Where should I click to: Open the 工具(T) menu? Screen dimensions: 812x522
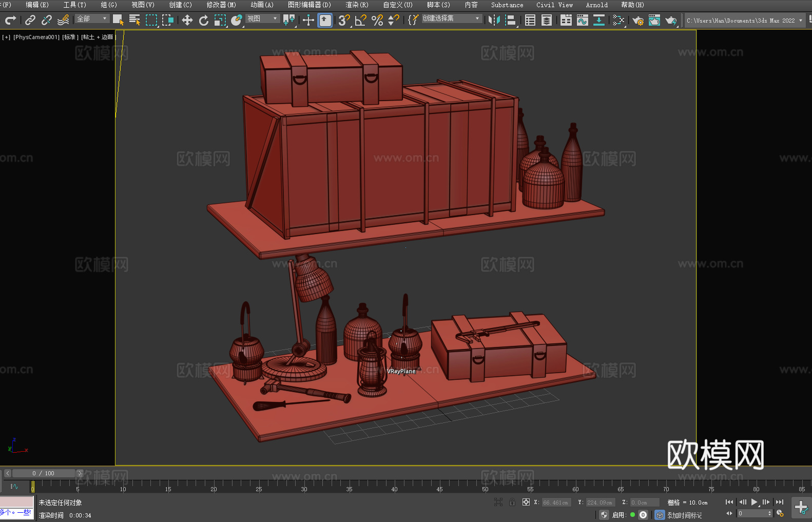coord(74,5)
